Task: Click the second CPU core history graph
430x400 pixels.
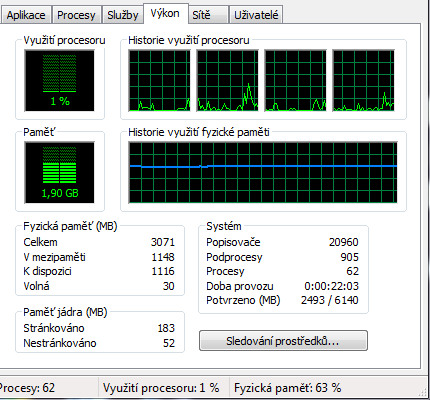Action: [x=227, y=80]
